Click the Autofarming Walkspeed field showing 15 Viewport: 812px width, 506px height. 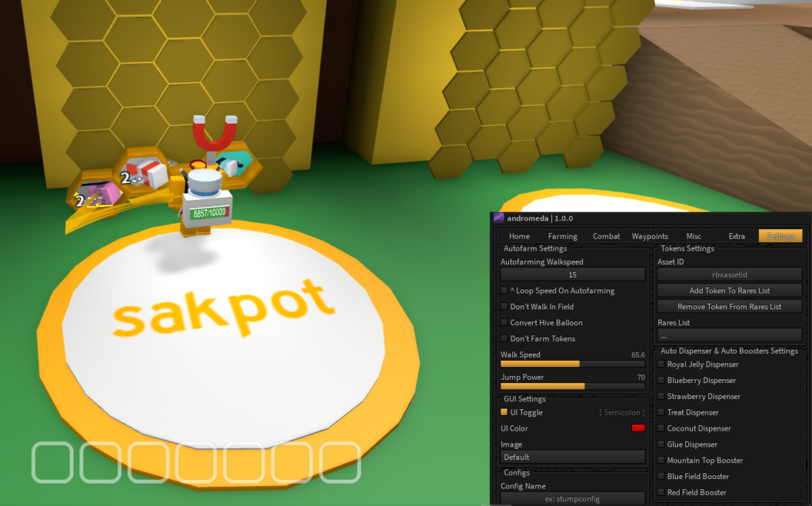(573, 274)
